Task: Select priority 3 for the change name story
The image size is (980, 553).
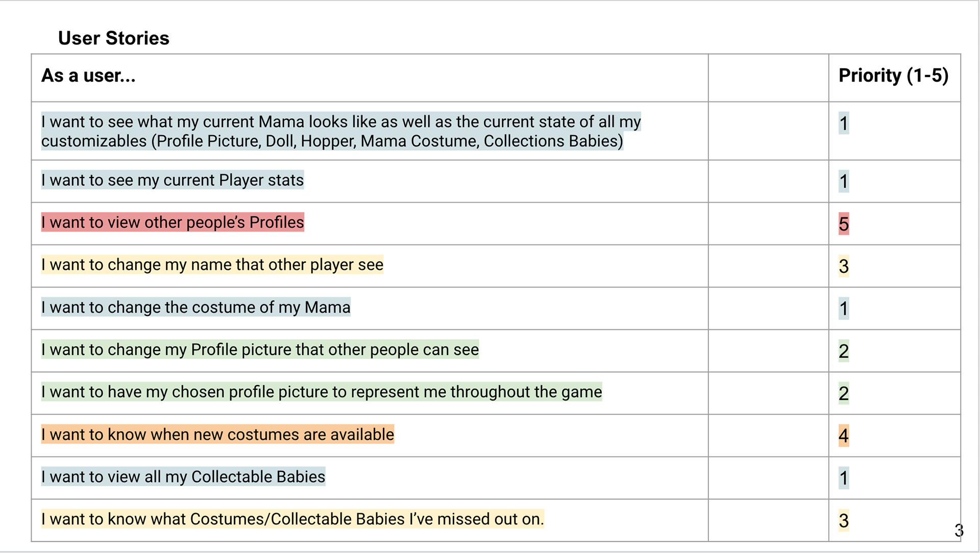Action: [x=844, y=266]
